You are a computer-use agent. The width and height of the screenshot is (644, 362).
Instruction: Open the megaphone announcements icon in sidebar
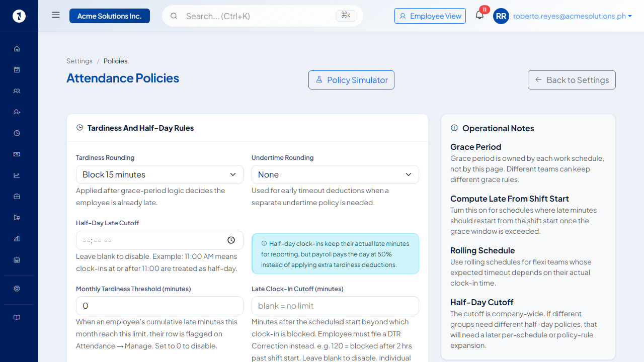click(17, 218)
